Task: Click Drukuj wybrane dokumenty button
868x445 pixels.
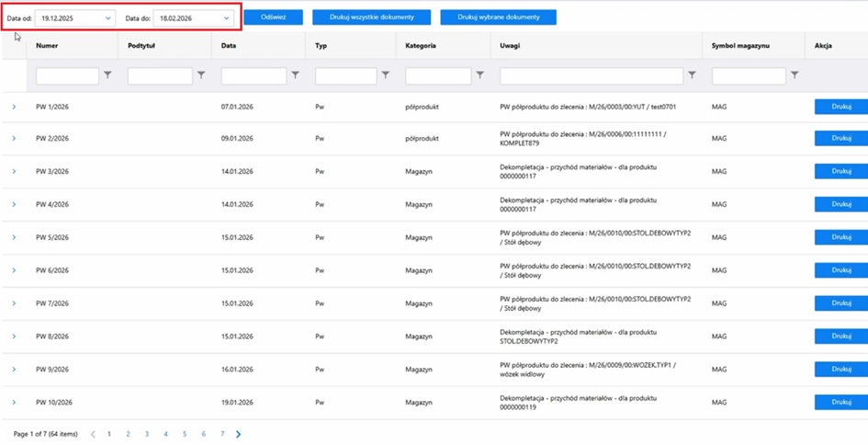Action: tap(498, 17)
